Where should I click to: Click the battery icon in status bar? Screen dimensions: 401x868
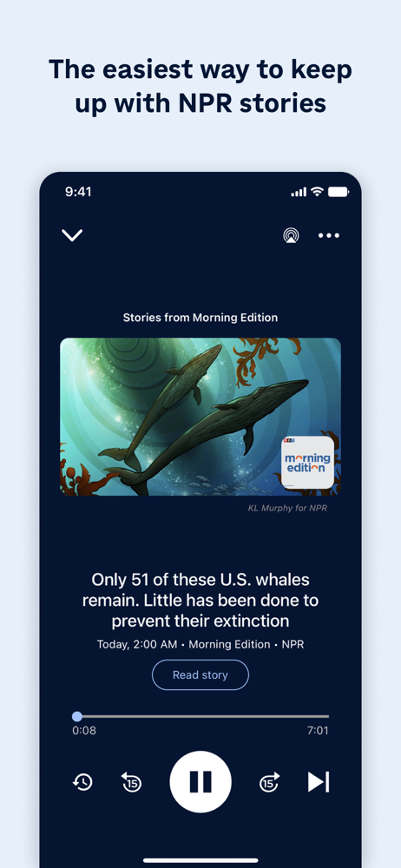339,192
